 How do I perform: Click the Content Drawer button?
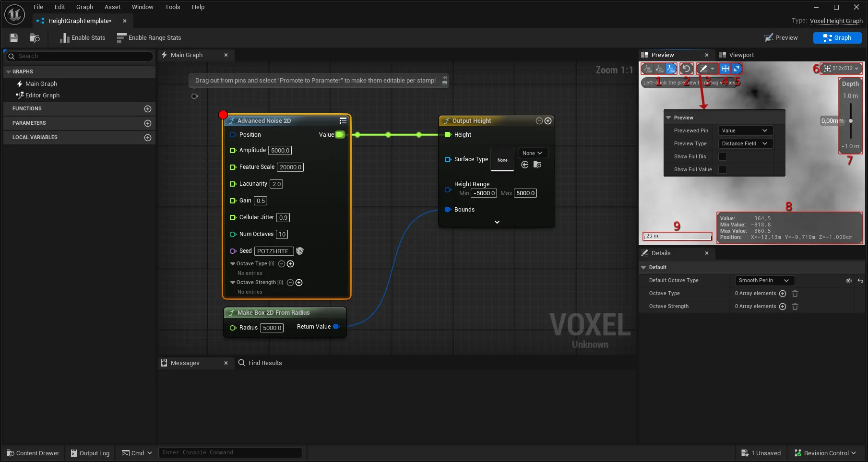click(33, 453)
